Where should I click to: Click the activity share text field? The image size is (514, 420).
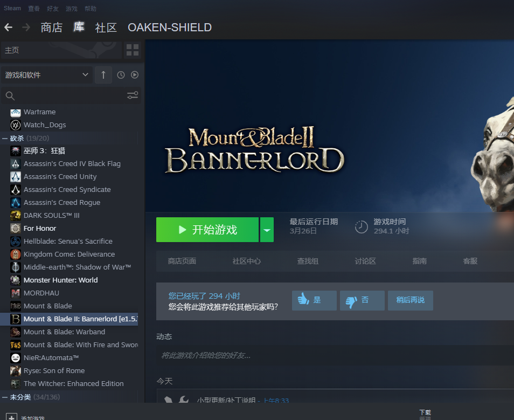click(x=335, y=355)
